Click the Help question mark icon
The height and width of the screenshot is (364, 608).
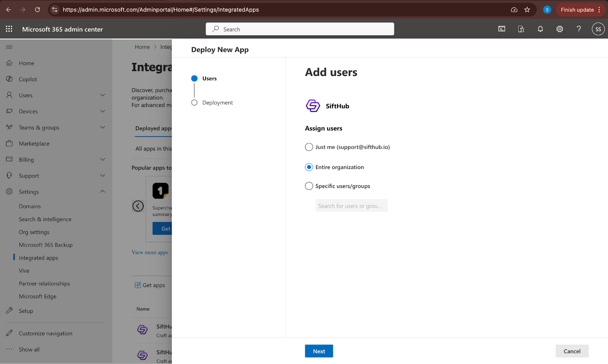[x=578, y=29]
